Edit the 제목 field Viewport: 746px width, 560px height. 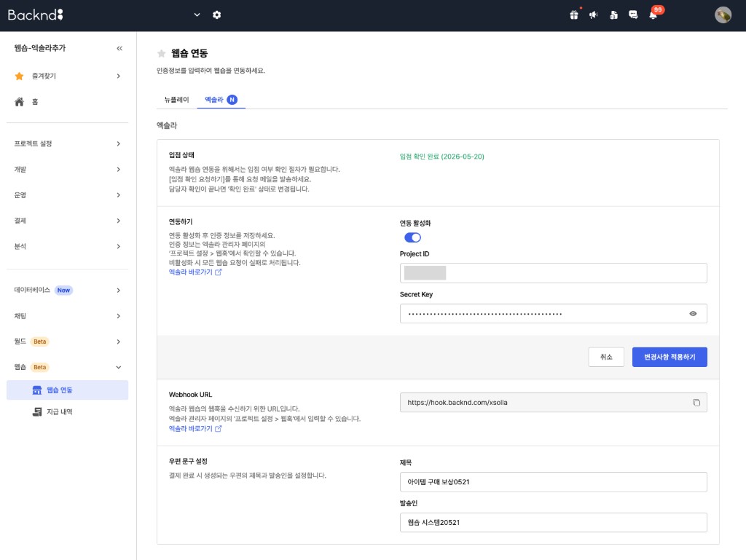tap(554, 482)
